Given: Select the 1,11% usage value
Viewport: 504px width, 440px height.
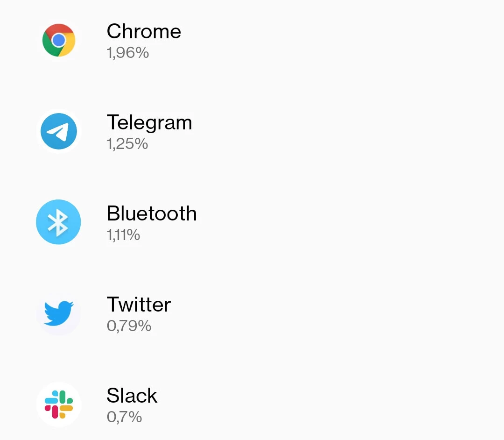Looking at the screenshot, I should click(123, 235).
